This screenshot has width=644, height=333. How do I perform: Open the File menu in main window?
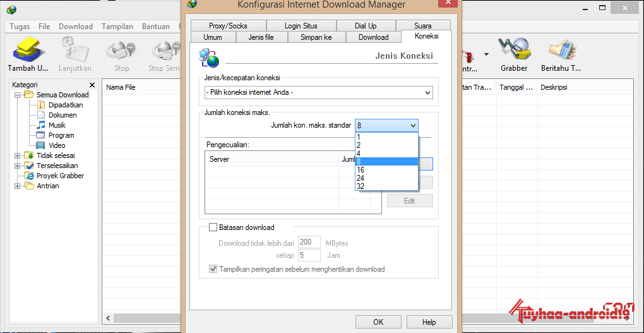(x=44, y=27)
